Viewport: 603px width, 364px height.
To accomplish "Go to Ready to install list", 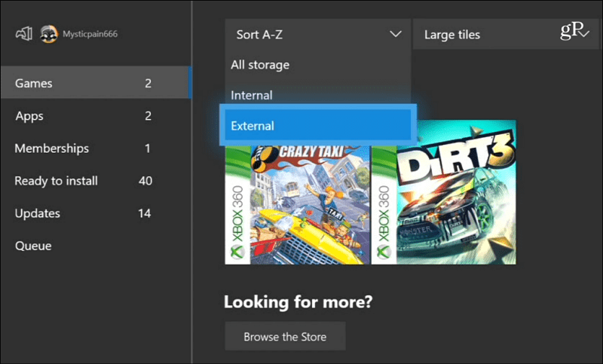I will pyautogui.click(x=96, y=181).
